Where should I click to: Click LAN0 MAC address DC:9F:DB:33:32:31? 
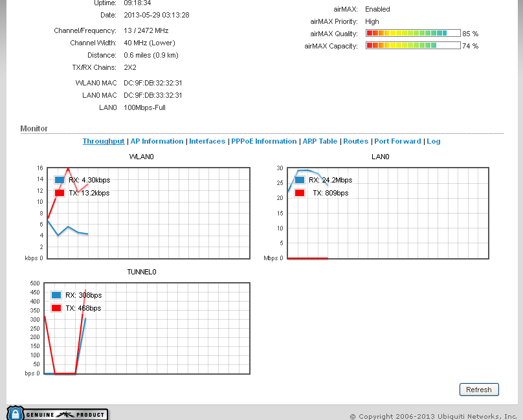153,95
